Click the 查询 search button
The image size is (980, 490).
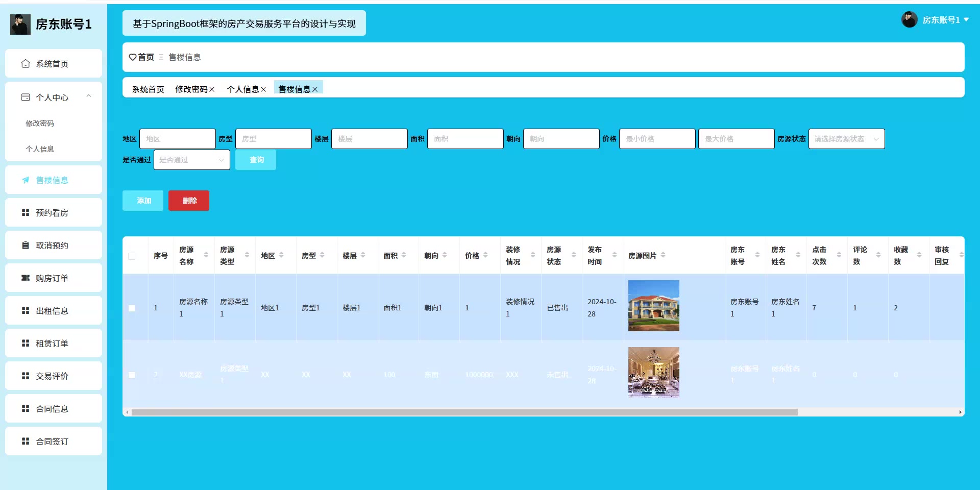(x=256, y=160)
